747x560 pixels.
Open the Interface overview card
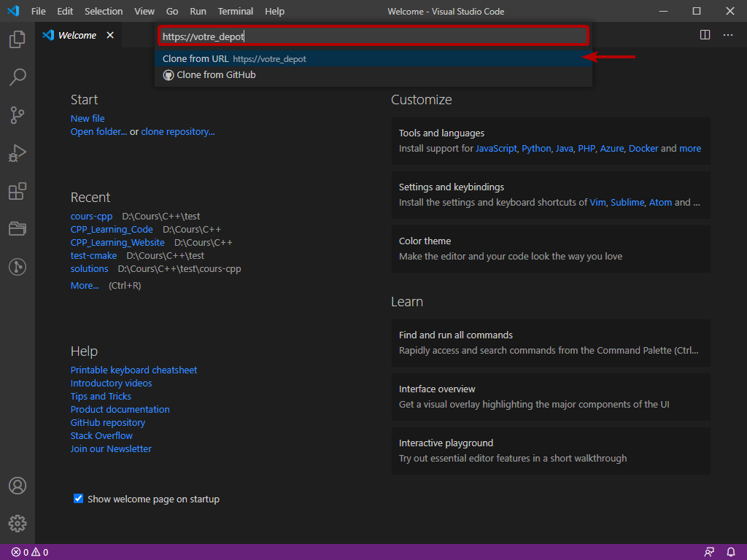551,397
